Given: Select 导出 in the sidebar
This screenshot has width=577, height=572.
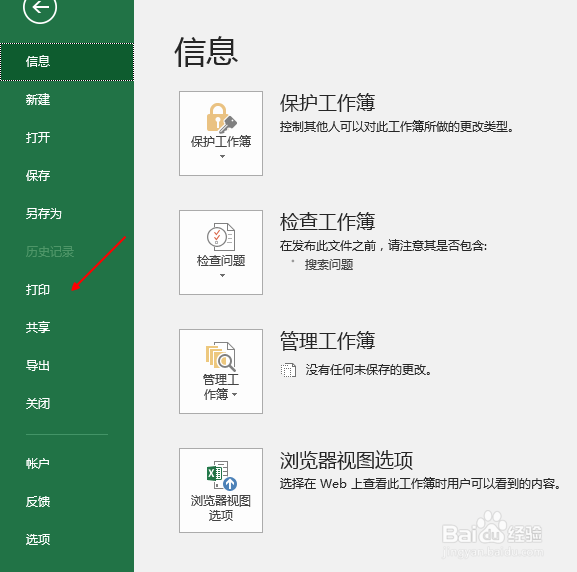Looking at the screenshot, I should pos(67,366).
